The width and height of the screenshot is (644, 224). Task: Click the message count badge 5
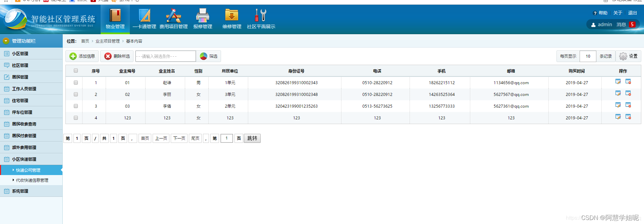coord(632,24)
